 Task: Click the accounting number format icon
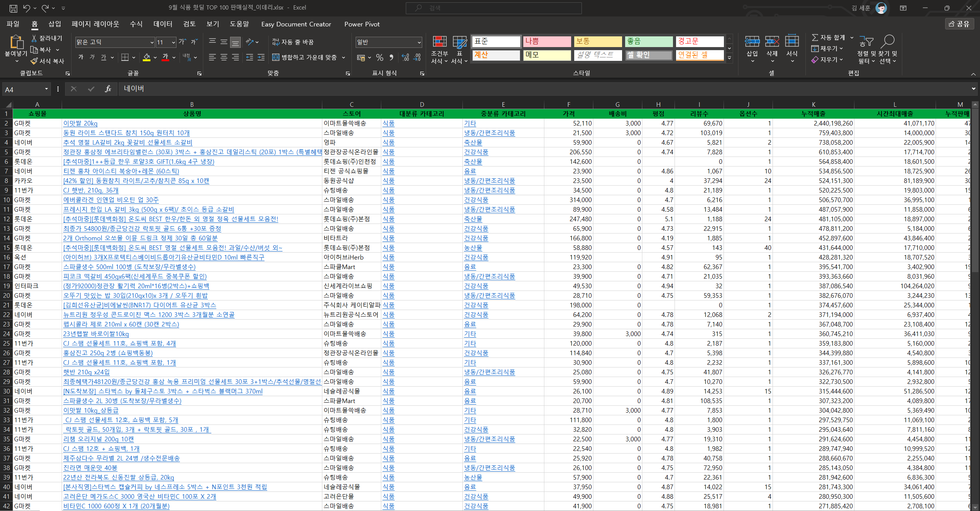(361, 57)
